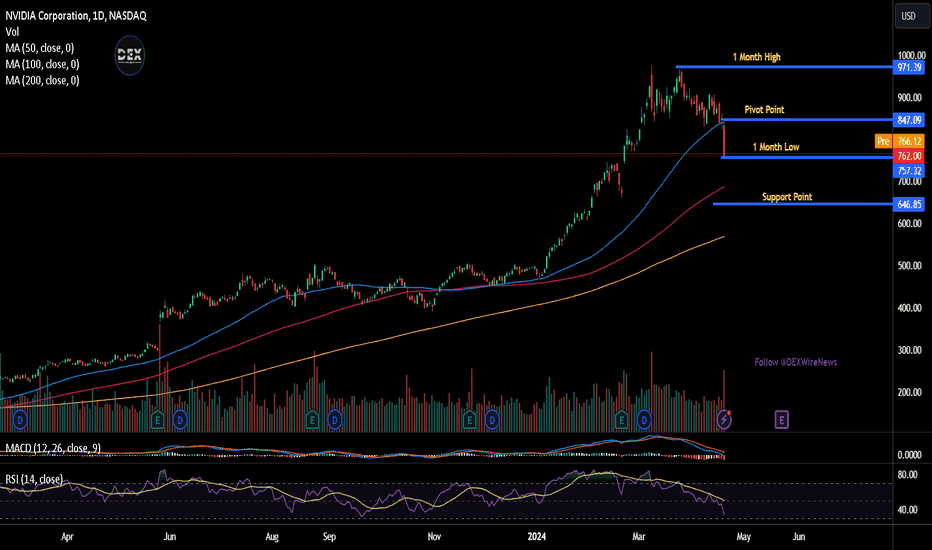Select the 1 Month High horizontal blue line

[784, 67]
